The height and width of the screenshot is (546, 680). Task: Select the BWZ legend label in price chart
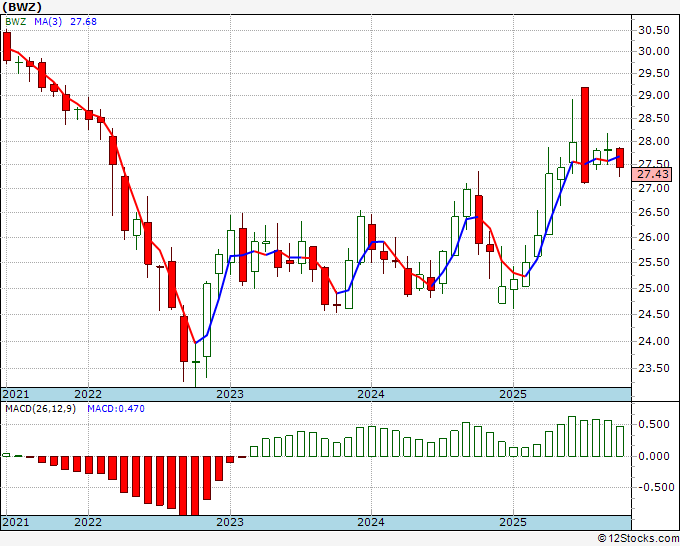16,22
